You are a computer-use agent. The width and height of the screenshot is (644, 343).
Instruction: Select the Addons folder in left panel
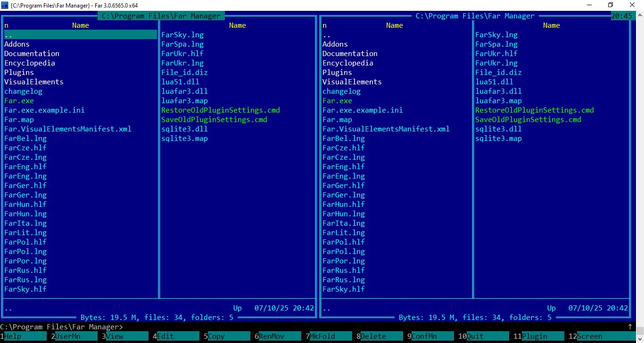pyautogui.click(x=17, y=44)
